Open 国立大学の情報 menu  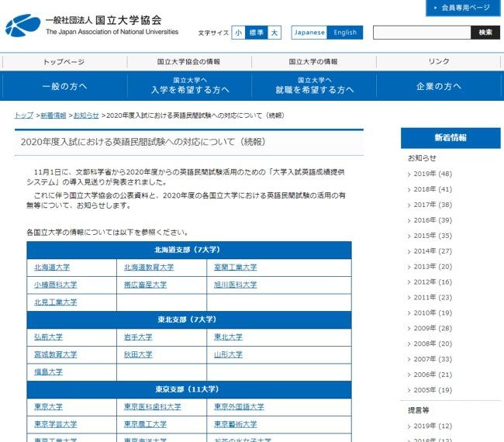313,62
